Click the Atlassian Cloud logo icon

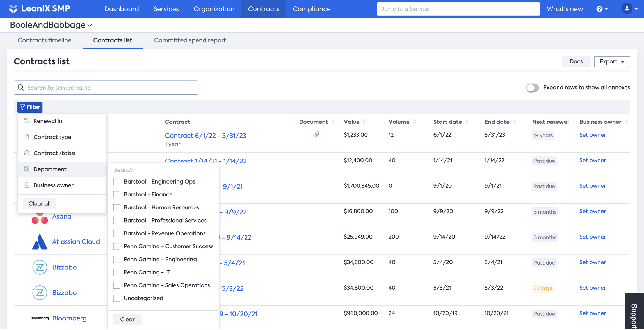pyautogui.click(x=40, y=242)
